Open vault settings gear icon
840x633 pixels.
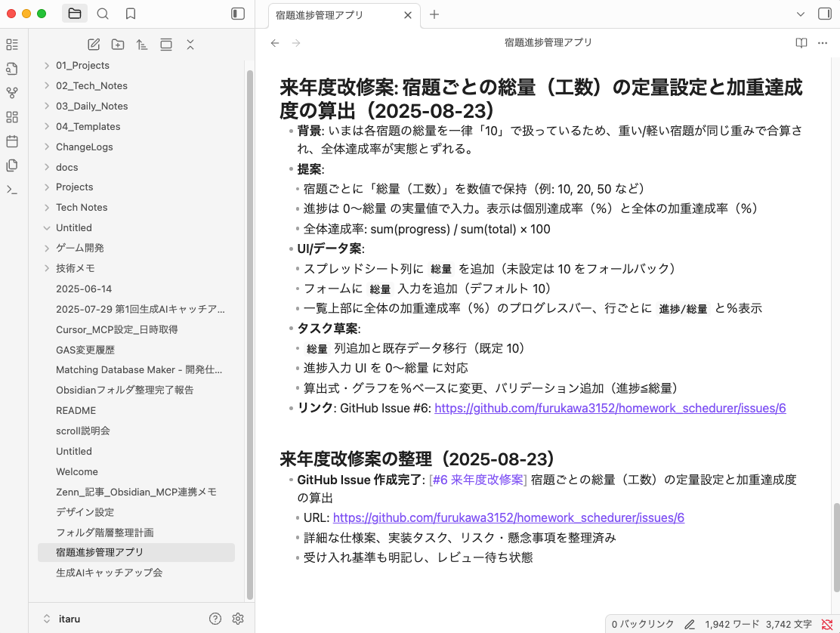(x=238, y=619)
